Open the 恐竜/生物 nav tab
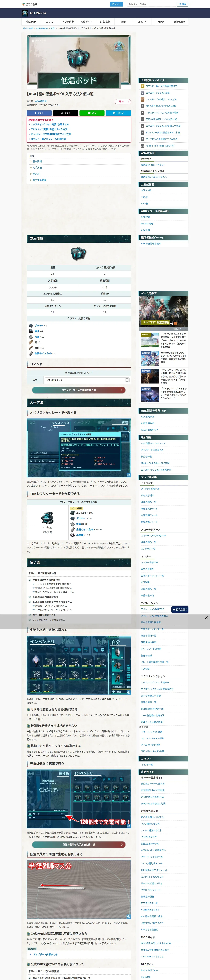The height and width of the screenshot is (980, 210). click(105, 22)
